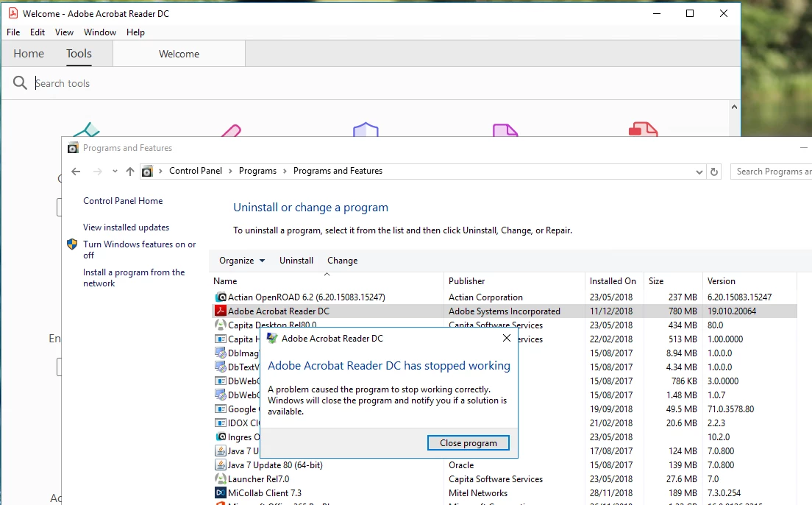
Task: Click the Java 7 Update 80 (64-bit) icon
Action: (221, 465)
